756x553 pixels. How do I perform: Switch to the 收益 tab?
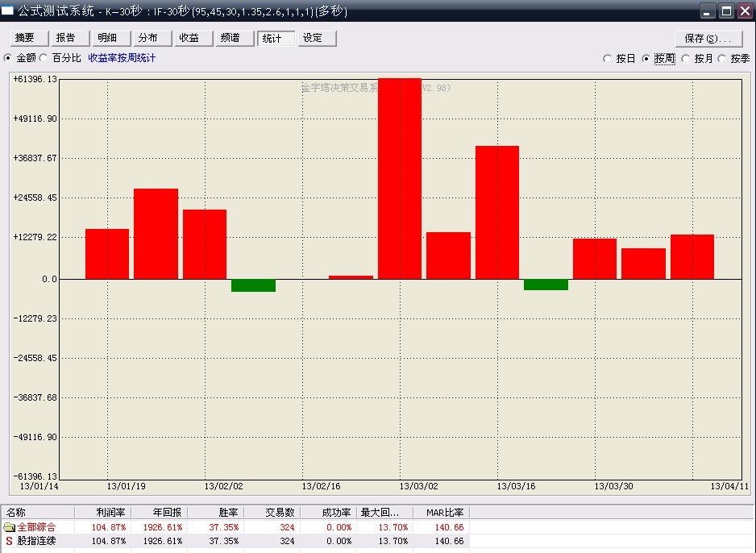point(189,38)
